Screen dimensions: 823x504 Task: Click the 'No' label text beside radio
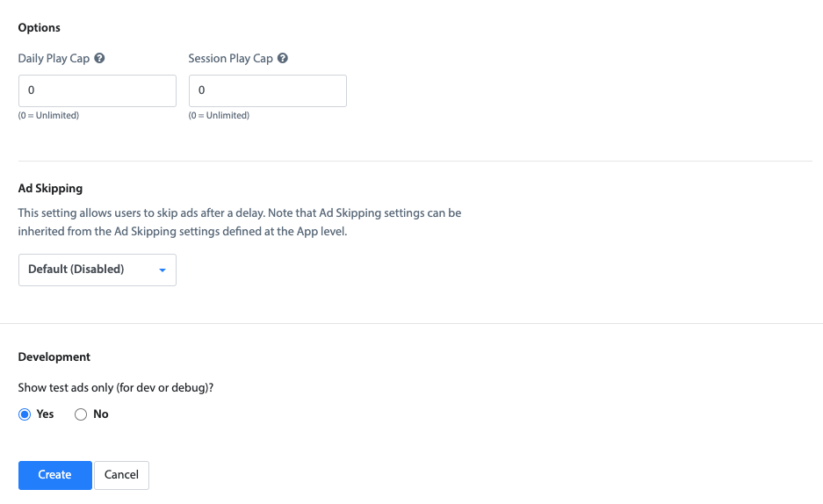101,414
